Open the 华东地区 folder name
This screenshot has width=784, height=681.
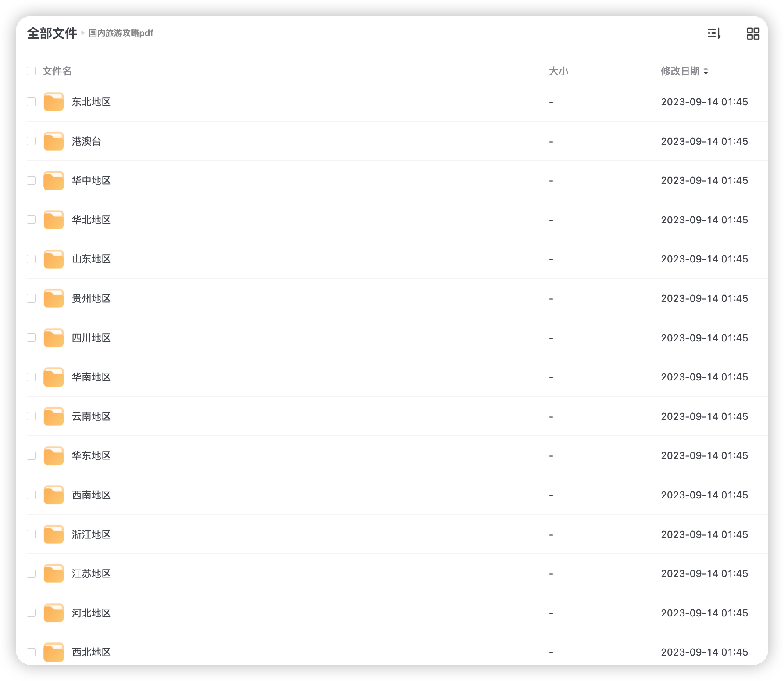pos(91,455)
